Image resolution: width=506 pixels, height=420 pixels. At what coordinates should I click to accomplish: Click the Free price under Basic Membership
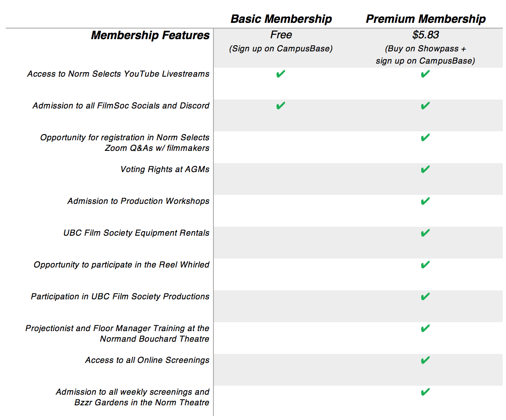[x=281, y=35]
